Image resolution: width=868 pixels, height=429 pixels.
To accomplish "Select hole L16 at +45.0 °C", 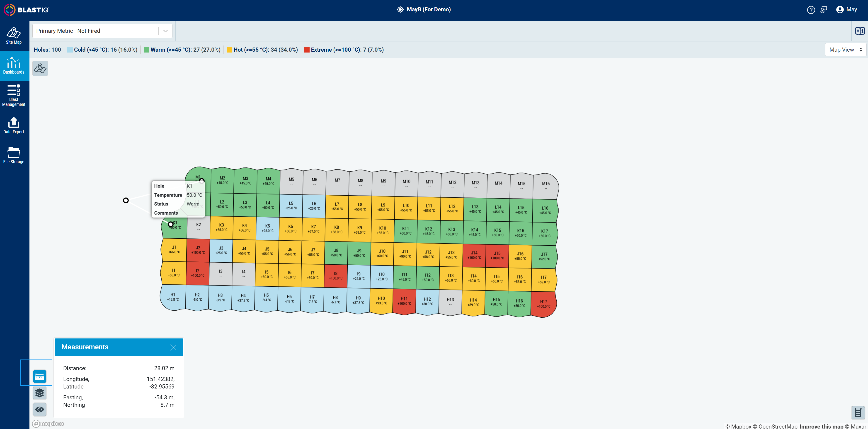I will pos(545,210).
